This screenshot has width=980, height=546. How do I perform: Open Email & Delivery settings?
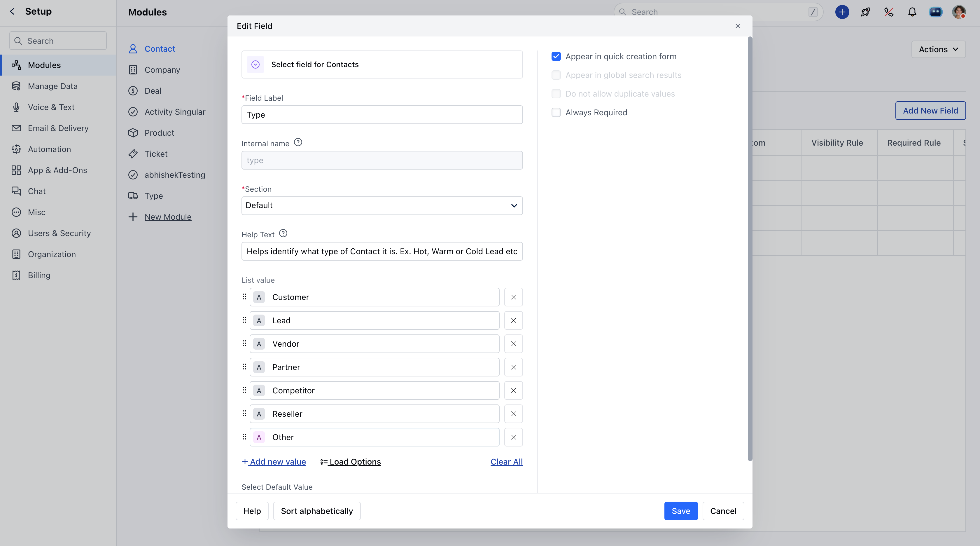coord(58,128)
